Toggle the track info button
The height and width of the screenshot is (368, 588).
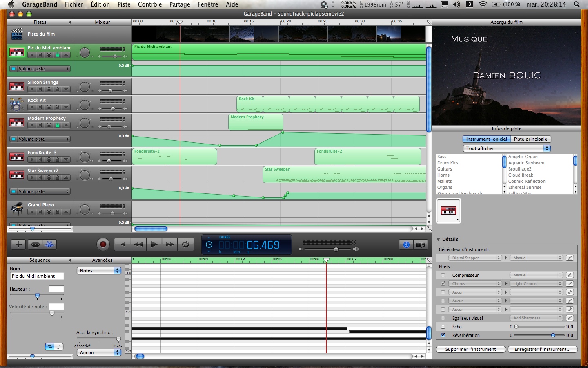point(406,245)
